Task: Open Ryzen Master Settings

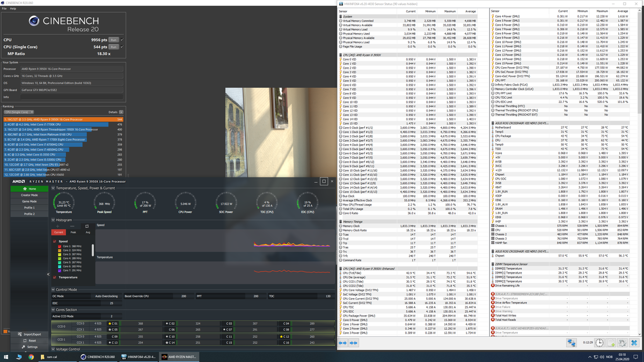Action: tap(30, 347)
